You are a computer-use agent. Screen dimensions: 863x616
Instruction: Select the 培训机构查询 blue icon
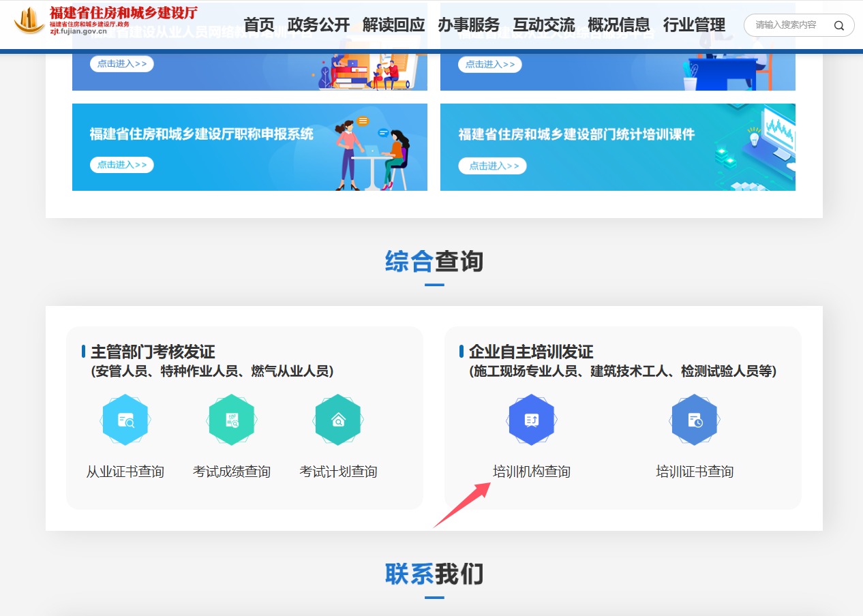[532, 420]
